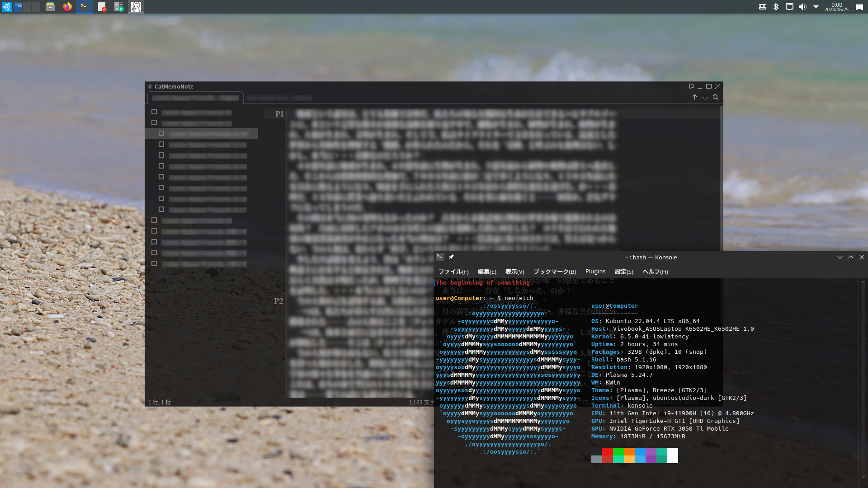Toggle the checkbox of the highlighted memo item
Image resolution: width=868 pixels, height=488 pixels.
(161, 133)
